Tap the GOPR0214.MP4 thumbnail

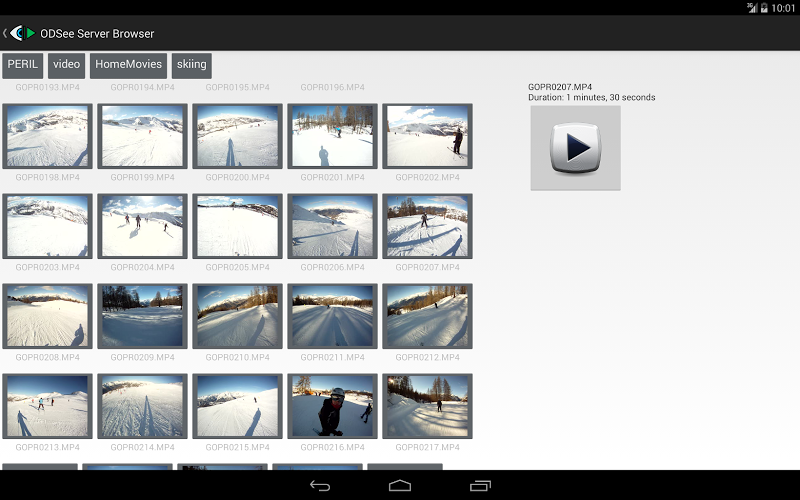(142, 406)
